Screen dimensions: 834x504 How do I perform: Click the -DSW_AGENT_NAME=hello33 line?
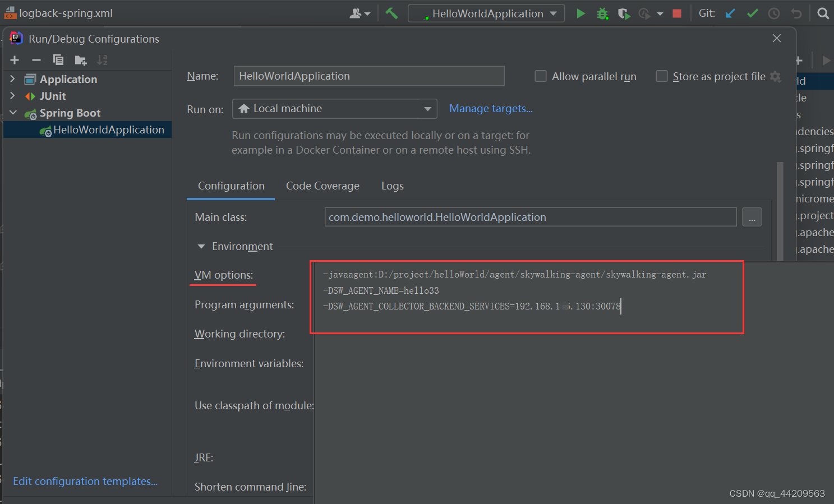381,290
